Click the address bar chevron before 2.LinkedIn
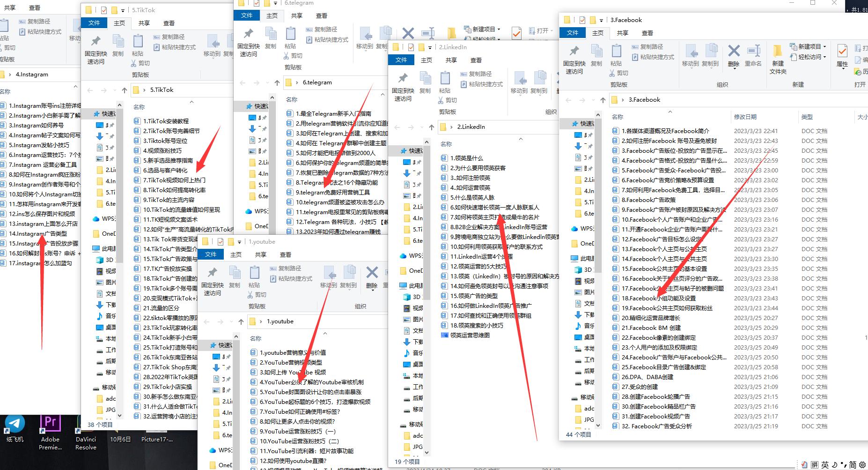 pyautogui.click(x=451, y=127)
